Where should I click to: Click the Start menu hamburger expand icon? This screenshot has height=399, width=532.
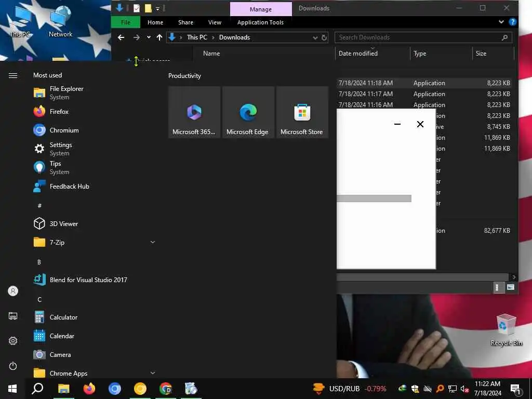click(x=13, y=75)
